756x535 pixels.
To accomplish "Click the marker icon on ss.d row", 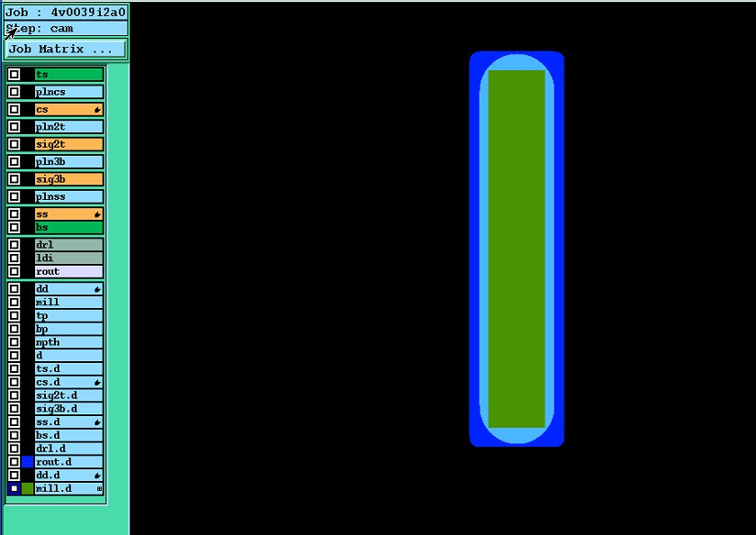I will tap(97, 422).
